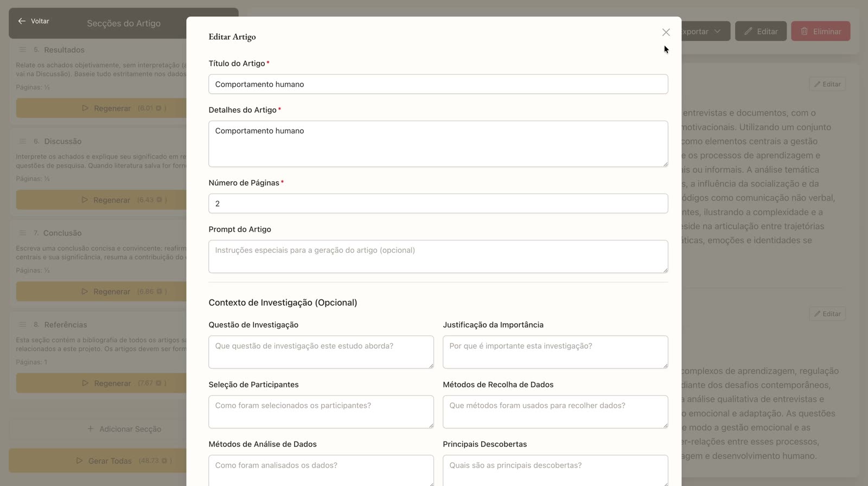
Task: Click drag handle icon for Discussão section
Action: 23,141
